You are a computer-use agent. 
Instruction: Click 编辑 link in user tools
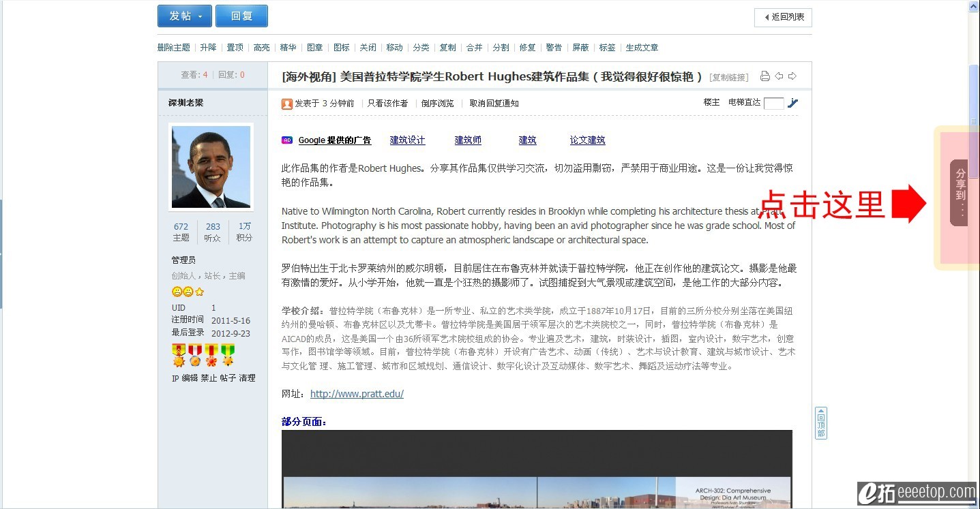click(190, 378)
